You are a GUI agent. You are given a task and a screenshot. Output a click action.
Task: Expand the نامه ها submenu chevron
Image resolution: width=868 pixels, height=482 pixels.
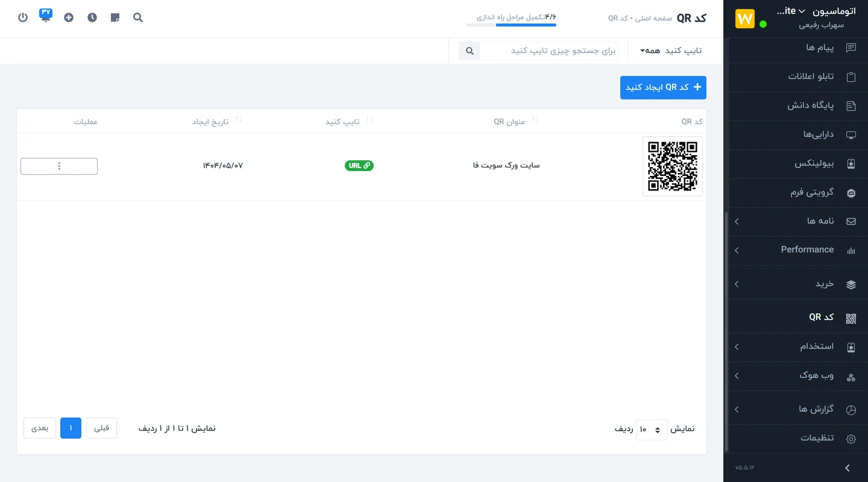click(x=737, y=222)
